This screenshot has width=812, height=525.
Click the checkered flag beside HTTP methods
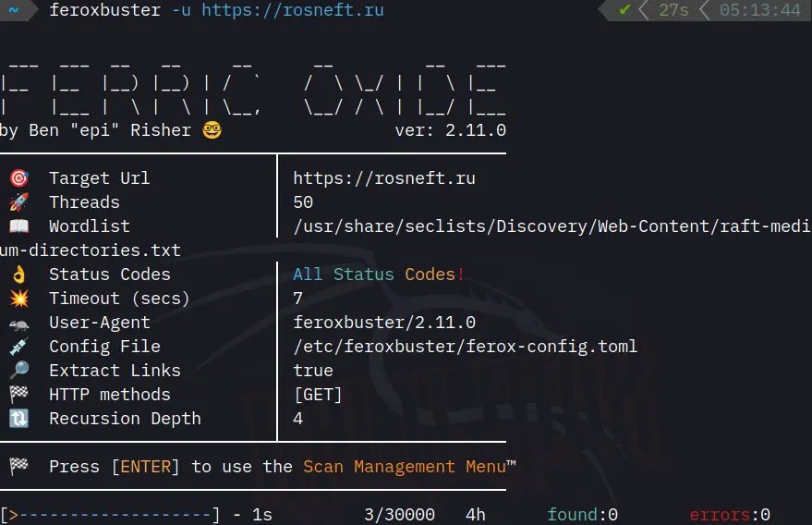pyautogui.click(x=19, y=394)
